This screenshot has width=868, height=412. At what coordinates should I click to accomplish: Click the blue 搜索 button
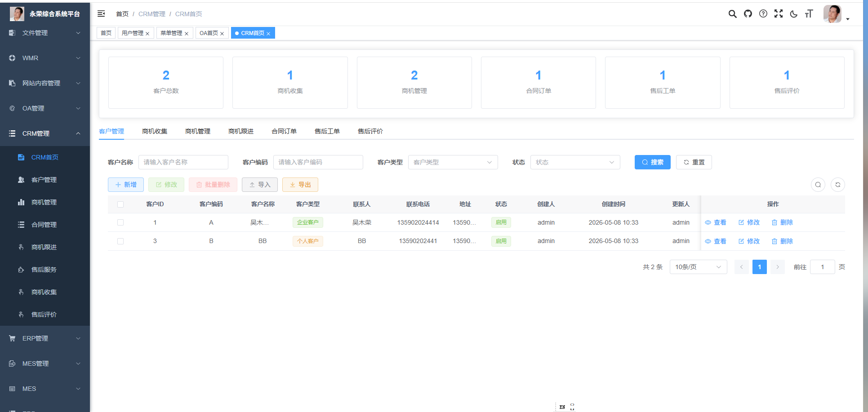tap(652, 162)
